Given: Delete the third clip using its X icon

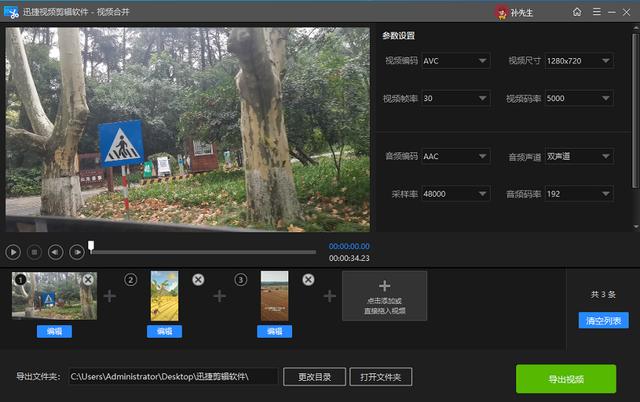Looking at the screenshot, I should [308, 279].
